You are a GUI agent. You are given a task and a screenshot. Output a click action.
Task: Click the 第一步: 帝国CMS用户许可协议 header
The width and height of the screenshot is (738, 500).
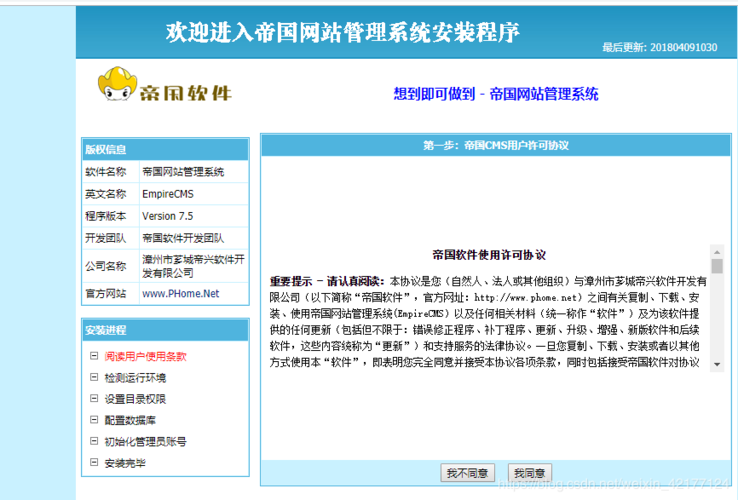tap(496, 145)
